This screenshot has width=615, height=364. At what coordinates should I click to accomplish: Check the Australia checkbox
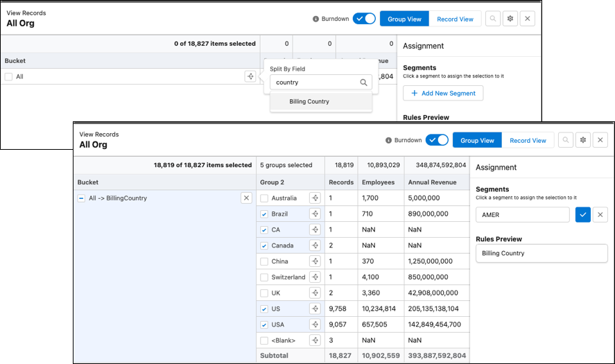264,198
